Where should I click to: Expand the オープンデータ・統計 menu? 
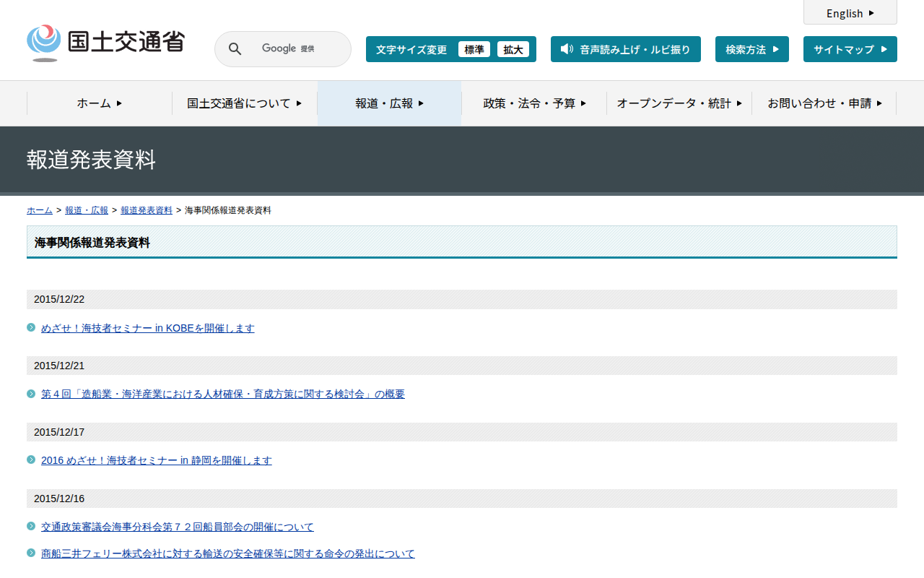679,103
